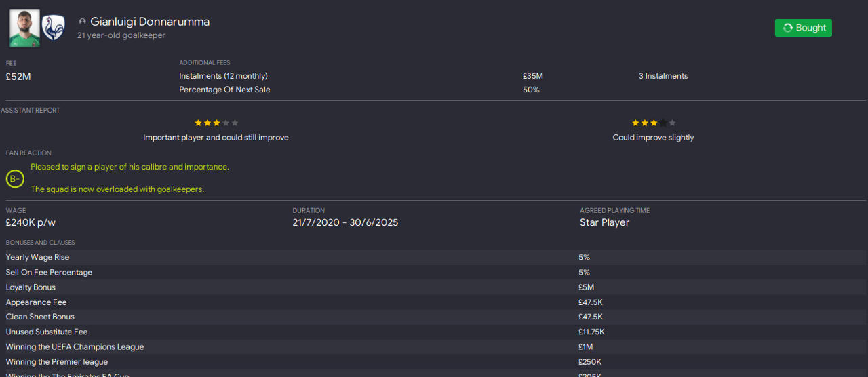The height and width of the screenshot is (377, 868).
Task: Click the £52M transfer fee value
Action: click(x=18, y=77)
